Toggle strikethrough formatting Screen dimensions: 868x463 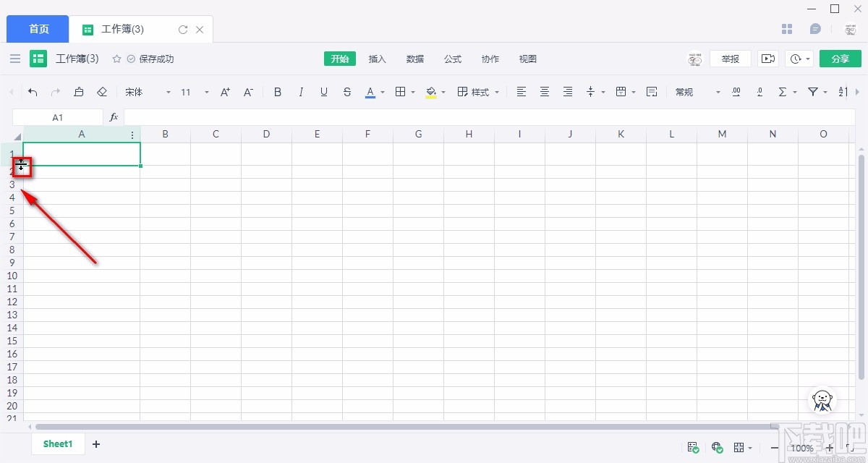pyautogui.click(x=347, y=92)
